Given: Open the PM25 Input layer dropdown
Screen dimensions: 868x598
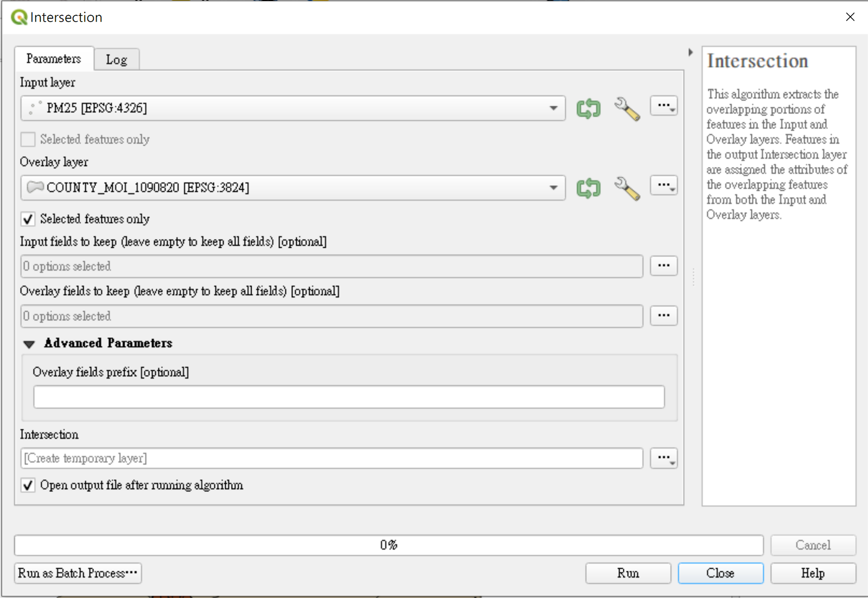Looking at the screenshot, I should click(x=293, y=108).
